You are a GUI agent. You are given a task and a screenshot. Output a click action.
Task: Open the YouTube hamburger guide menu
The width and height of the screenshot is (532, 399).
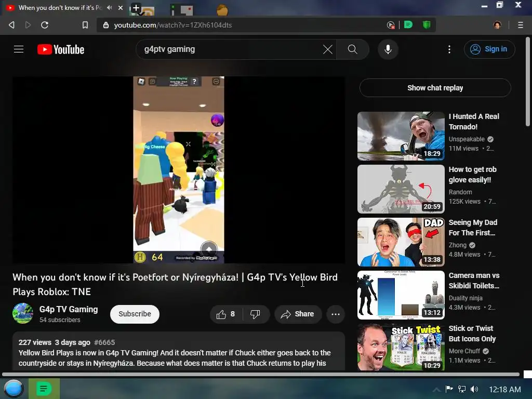(19, 49)
